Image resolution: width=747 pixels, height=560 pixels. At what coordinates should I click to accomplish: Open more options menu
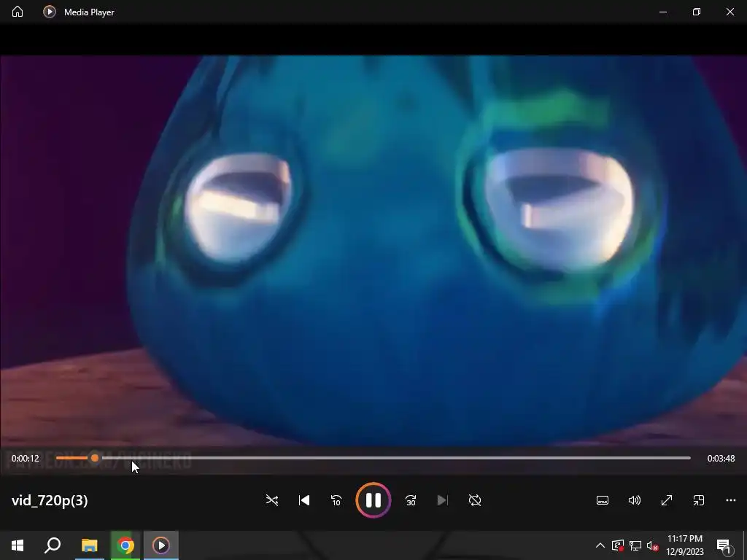tap(731, 500)
